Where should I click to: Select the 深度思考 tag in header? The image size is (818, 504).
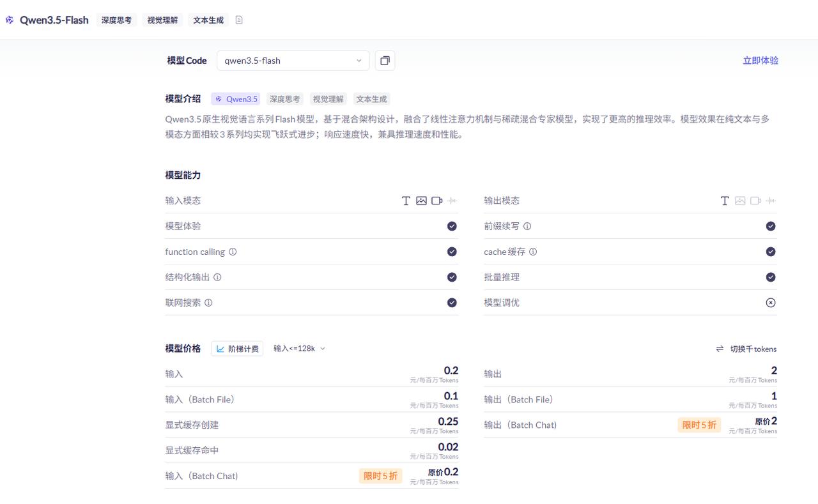click(x=116, y=20)
